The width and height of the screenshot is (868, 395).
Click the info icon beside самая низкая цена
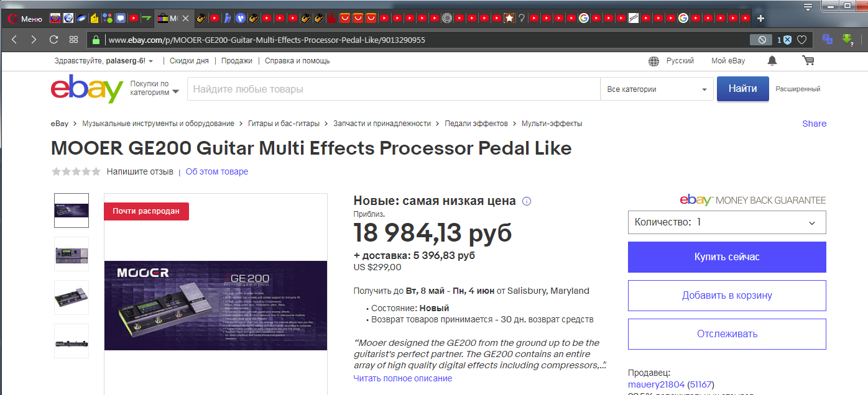coord(527,201)
